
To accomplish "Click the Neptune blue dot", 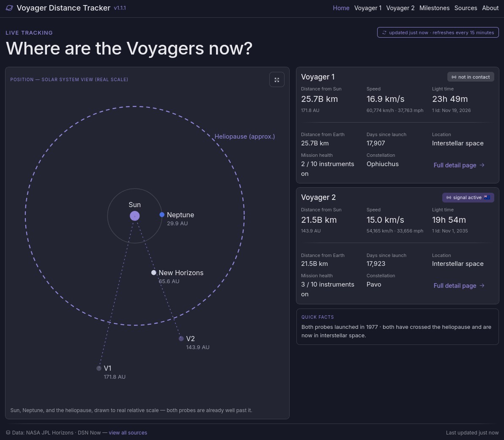I will click(x=162, y=215).
